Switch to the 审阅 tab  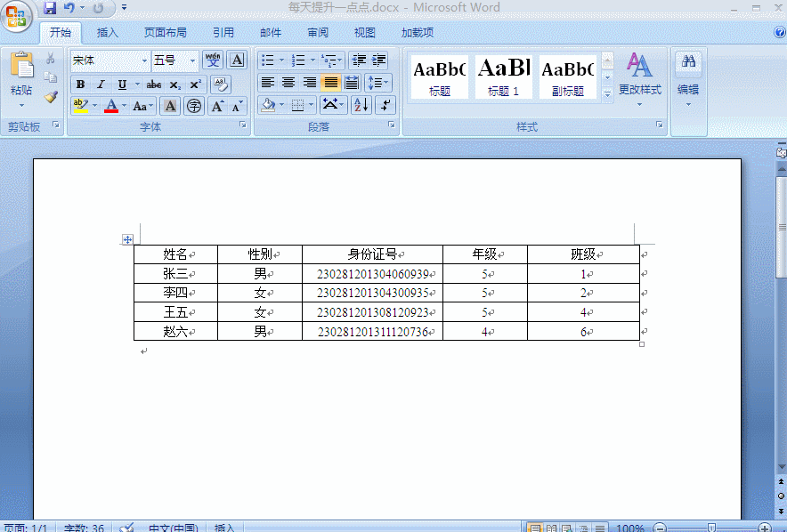(318, 33)
